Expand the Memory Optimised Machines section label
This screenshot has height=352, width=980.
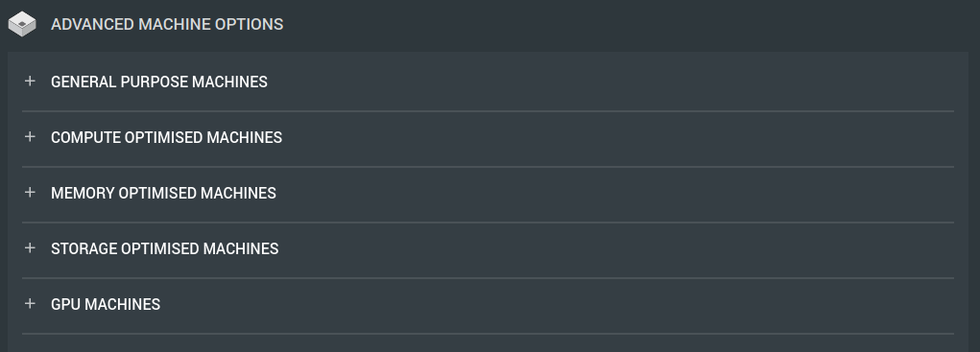tap(163, 193)
